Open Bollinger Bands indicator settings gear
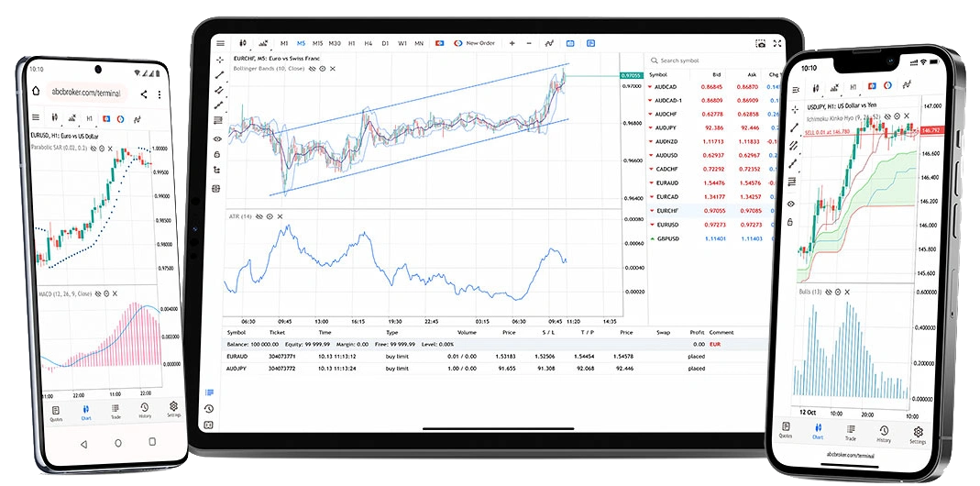Image resolution: width=980 pixels, height=486 pixels. (323, 68)
